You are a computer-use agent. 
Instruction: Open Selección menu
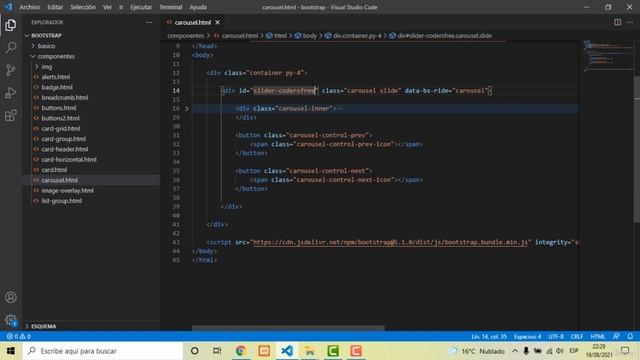click(x=82, y=7)
